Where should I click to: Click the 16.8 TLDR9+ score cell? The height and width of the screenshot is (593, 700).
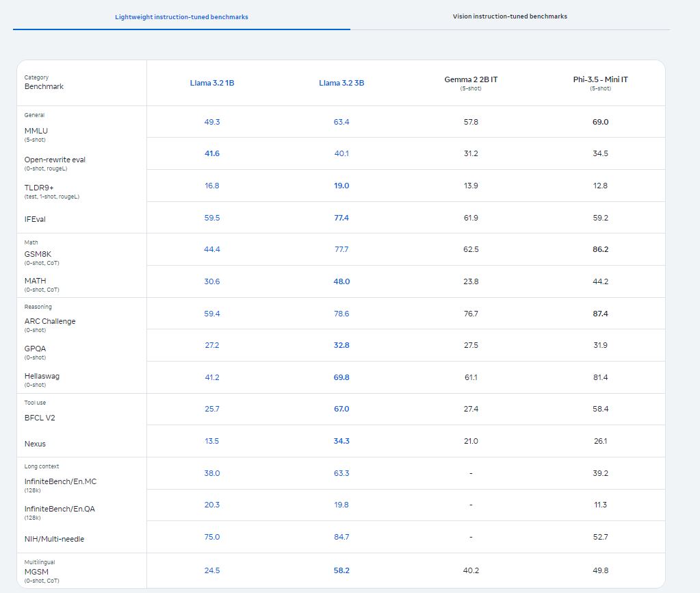212,186
